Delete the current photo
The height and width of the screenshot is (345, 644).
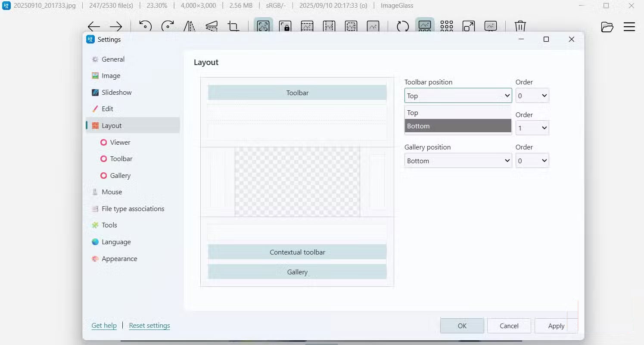(x=520, y=26)
